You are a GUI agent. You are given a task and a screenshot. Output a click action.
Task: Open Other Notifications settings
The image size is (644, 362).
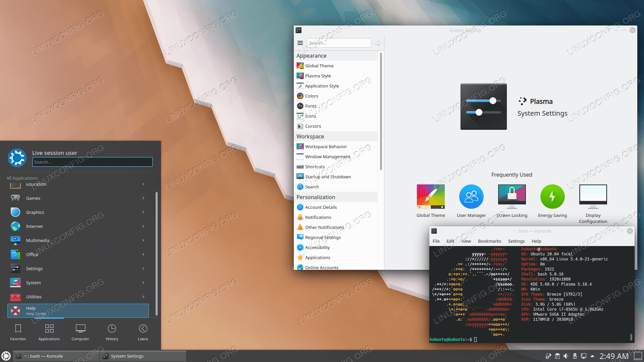point(335,227)
